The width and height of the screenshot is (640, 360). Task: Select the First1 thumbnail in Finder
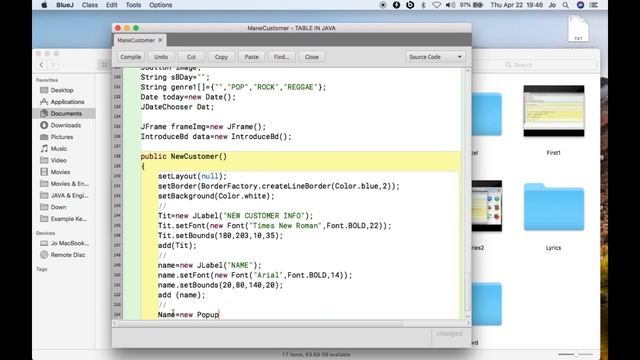[x=553, y=111]
